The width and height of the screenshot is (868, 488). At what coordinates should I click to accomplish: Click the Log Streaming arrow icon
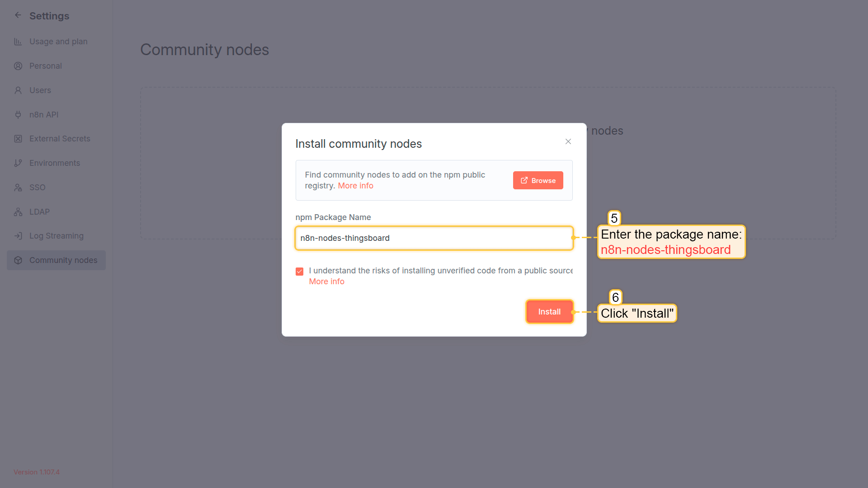pos(18,236)
